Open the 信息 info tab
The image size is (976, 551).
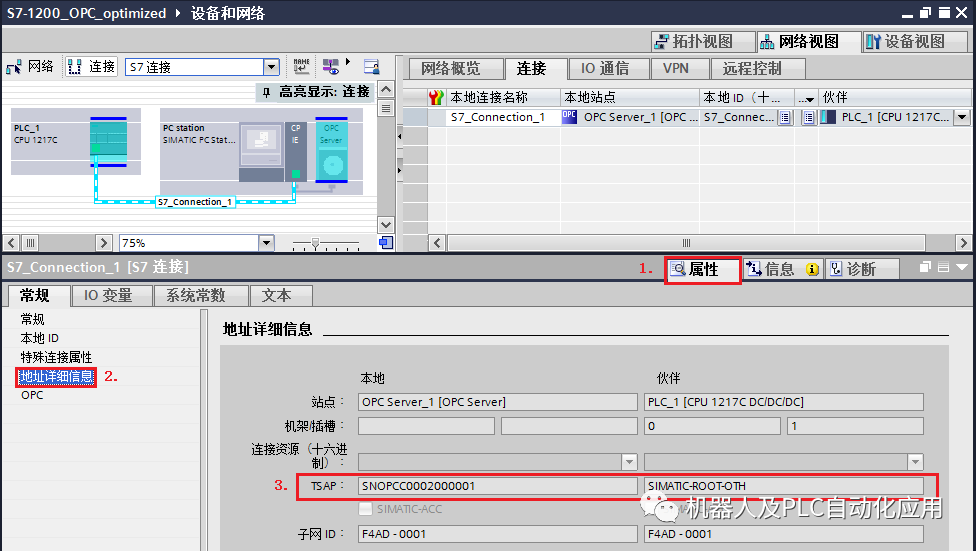click(x=783, y=270)
